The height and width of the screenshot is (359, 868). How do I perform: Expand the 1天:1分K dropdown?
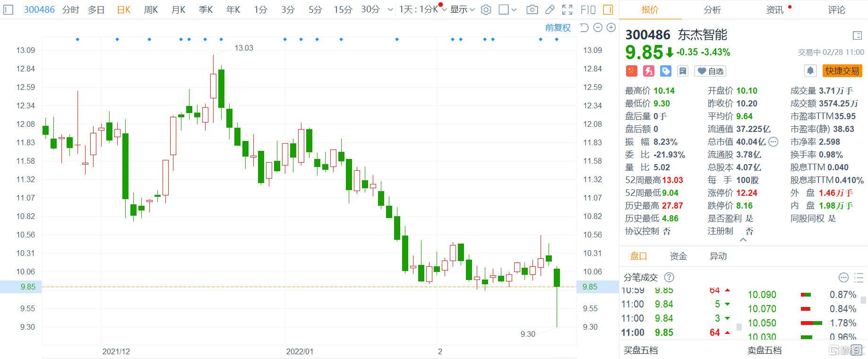[422, 9]
